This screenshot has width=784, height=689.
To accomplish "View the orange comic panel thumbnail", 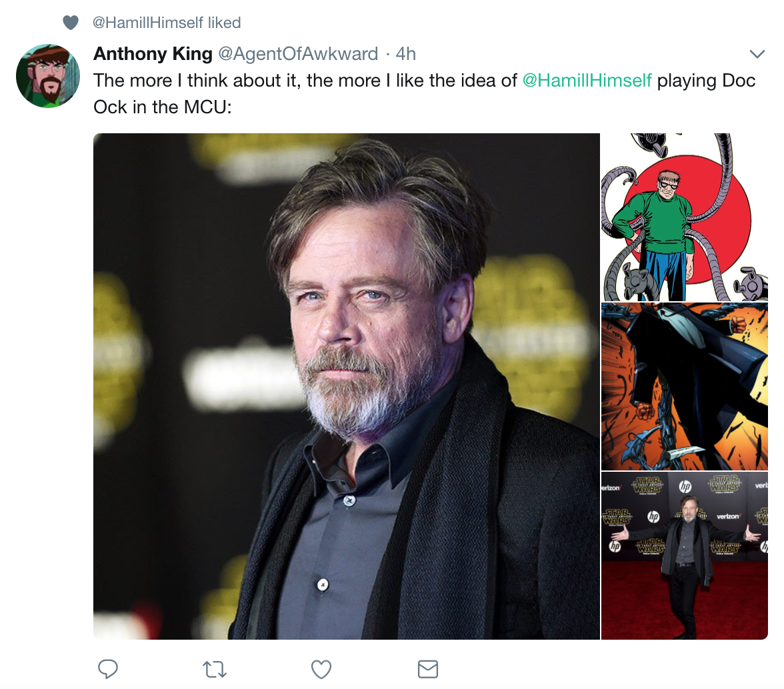I will click(x=684, y=386).
